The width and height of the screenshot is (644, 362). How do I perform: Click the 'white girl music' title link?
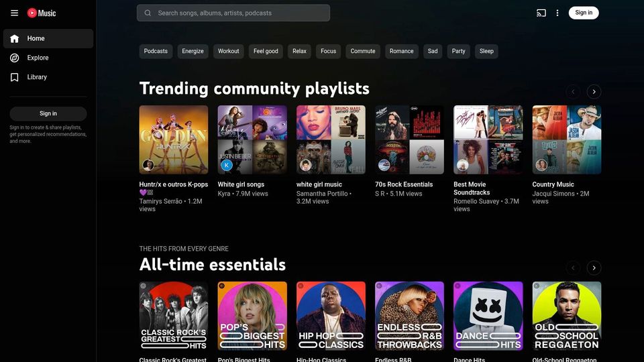[x=319, y=185]
